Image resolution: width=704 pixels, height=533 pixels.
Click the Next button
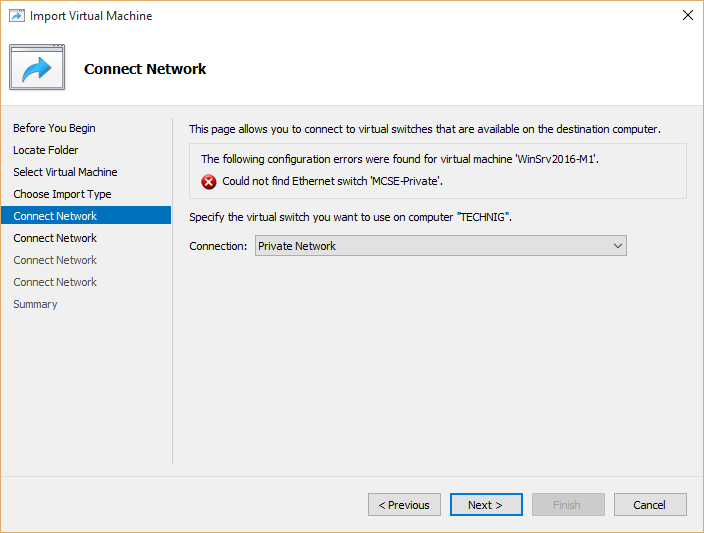[x=486, y=505]
